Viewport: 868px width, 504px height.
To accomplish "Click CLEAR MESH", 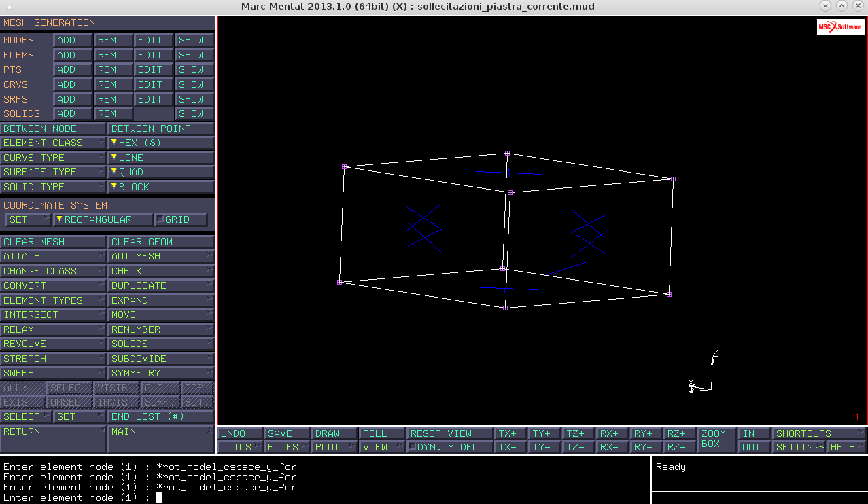I will point(54,242).
